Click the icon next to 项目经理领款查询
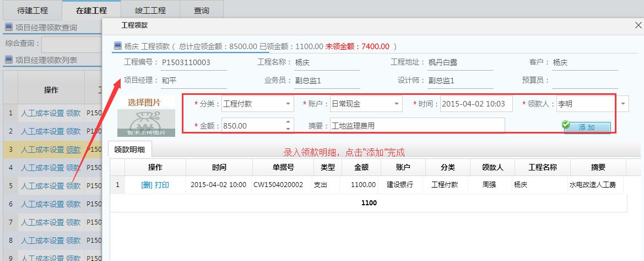Screen dimensions: 644x261 8,28
